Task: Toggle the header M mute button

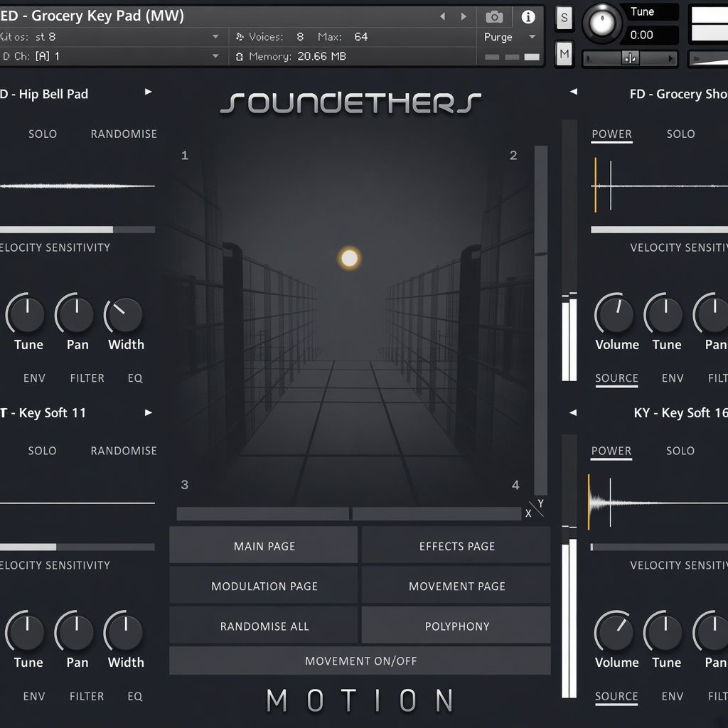Action: 564,54
